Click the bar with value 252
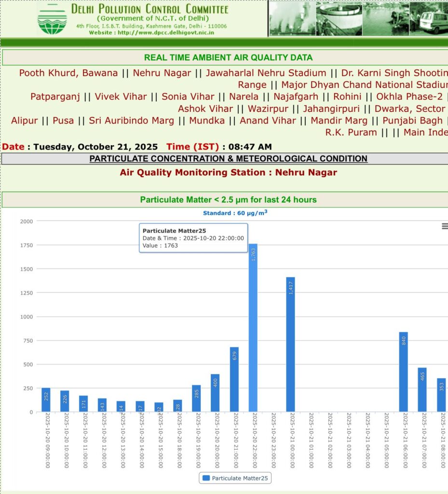Screen dimensions: 448x494 click(46, 400)
